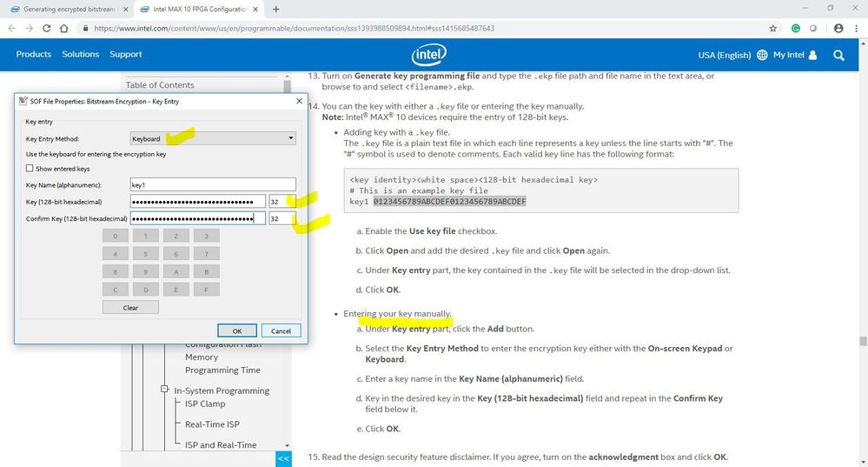Switch to Intel MAX 10 FPGA Configuration tab
The image size is (868, 467).
pos(200,10)
